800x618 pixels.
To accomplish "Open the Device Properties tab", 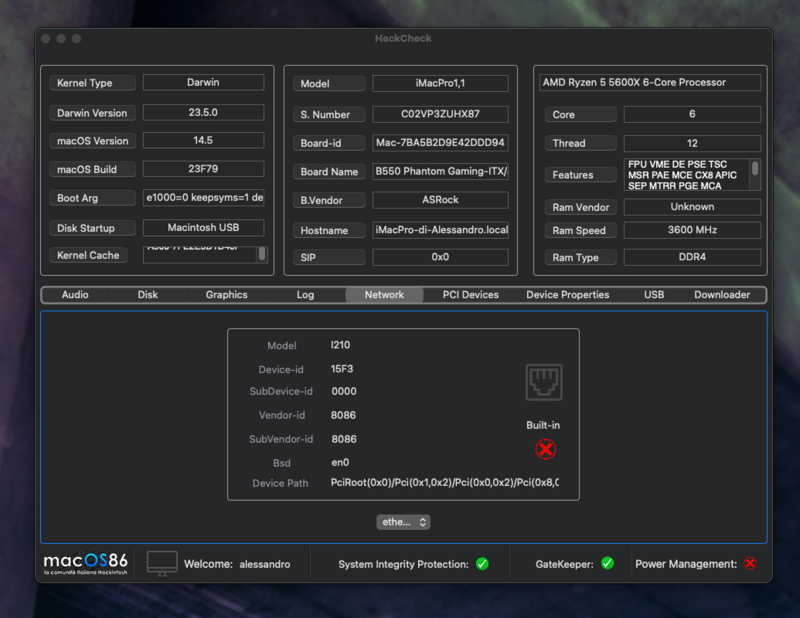I will tap(567, 295).
